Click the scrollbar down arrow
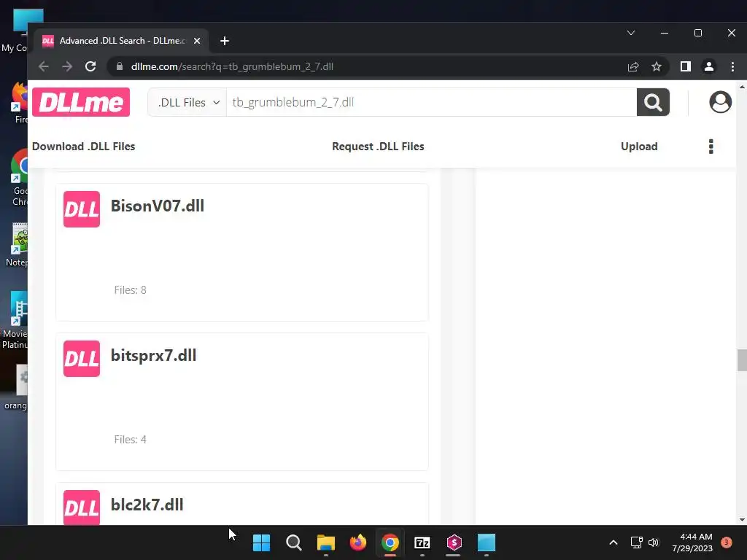Viewport: 747px width, 560px height. coord(742,520)
